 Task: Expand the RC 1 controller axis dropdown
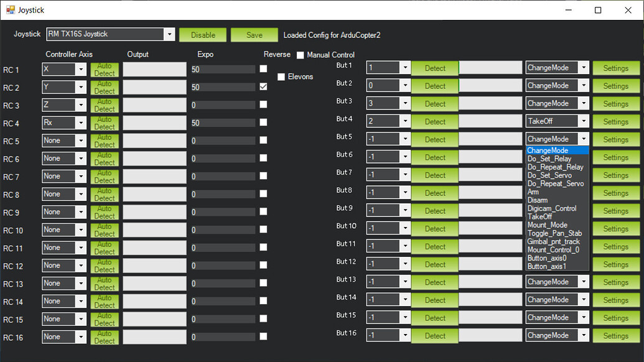(x=80, y=69)
